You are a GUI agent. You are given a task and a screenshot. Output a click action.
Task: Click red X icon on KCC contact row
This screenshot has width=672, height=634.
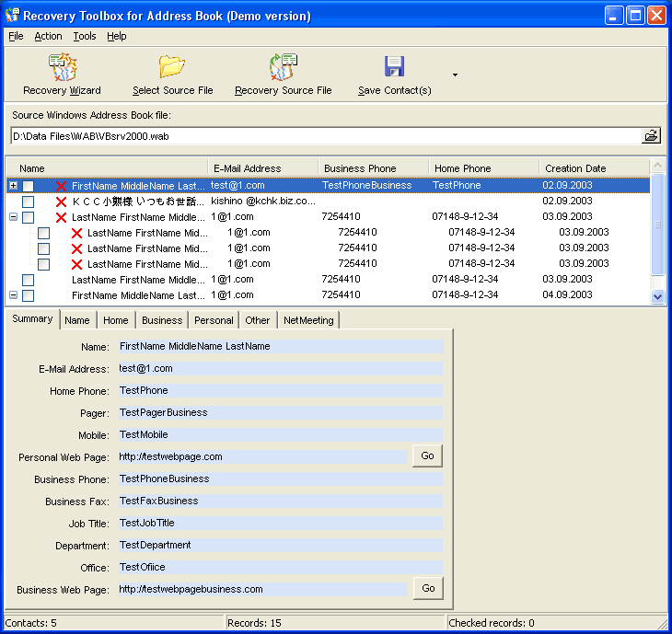click(62, 202)
